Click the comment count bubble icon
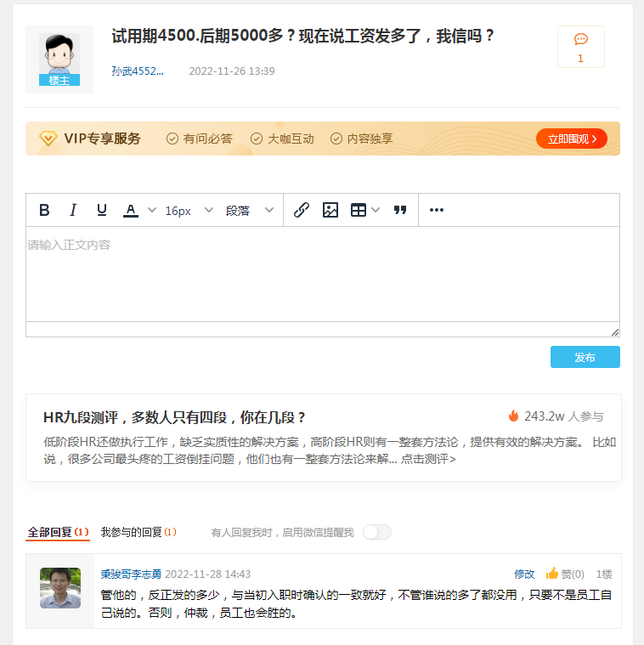The height and width of the screenshot is (645, 644). [x=581, y=40]
